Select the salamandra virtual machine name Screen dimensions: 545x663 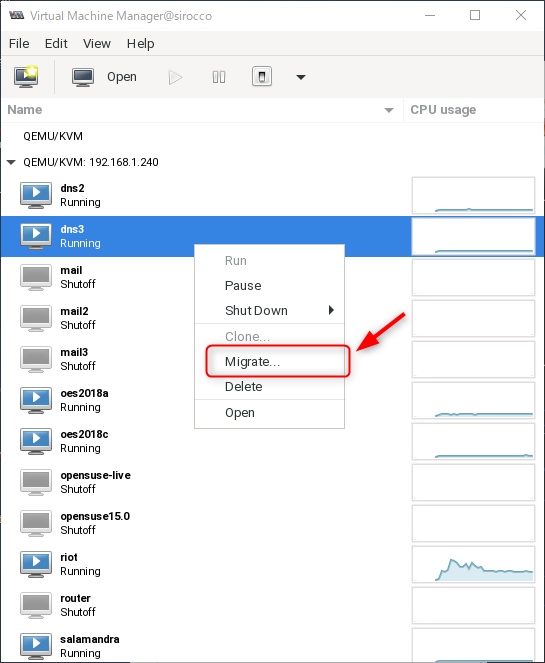pyautogui.click(x=90, y=639)
